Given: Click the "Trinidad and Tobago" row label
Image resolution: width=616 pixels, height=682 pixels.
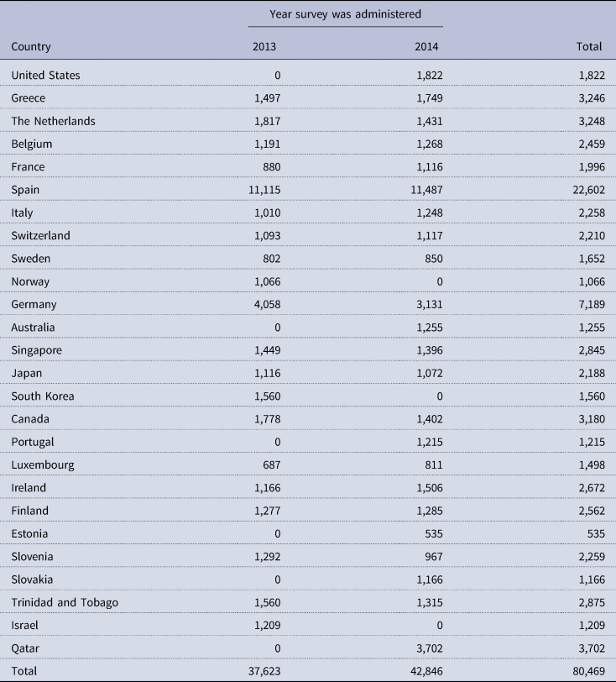Looking at the screenshot, I should click(x=65, y=602).
